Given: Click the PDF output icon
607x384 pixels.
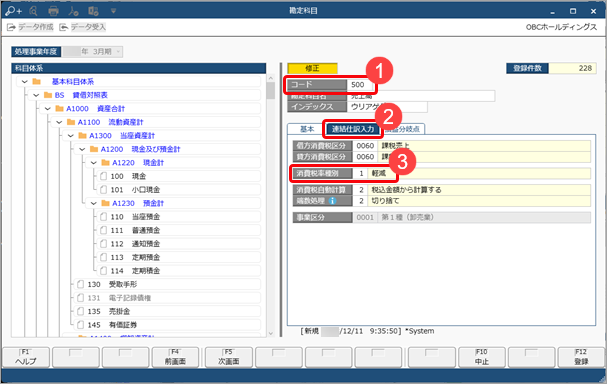Looking at the screenshot, I should (73, 11).
